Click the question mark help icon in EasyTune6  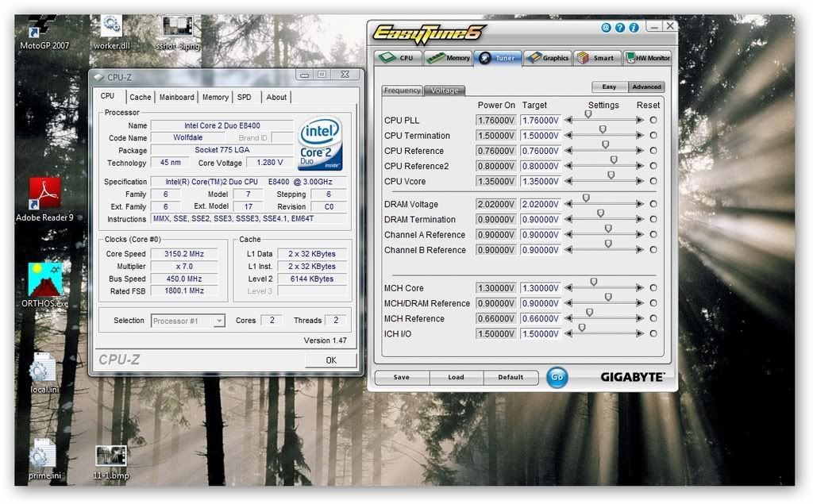[619, 28]
